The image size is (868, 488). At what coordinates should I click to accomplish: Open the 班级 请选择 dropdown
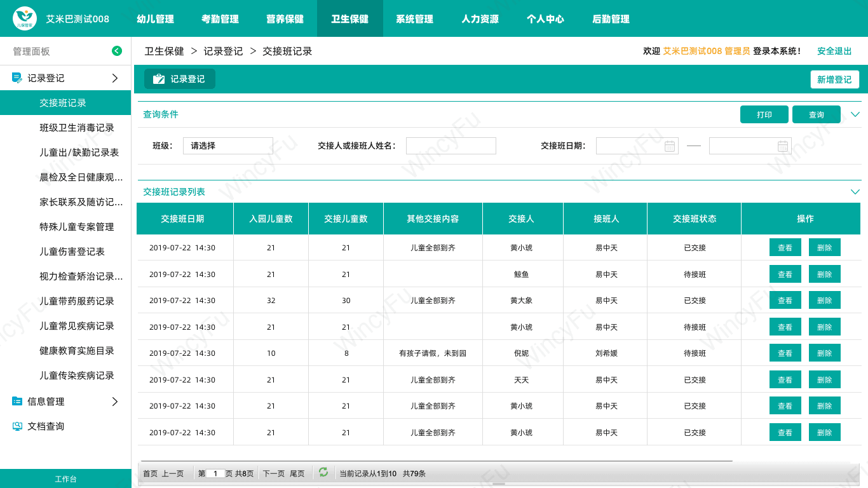228,146
